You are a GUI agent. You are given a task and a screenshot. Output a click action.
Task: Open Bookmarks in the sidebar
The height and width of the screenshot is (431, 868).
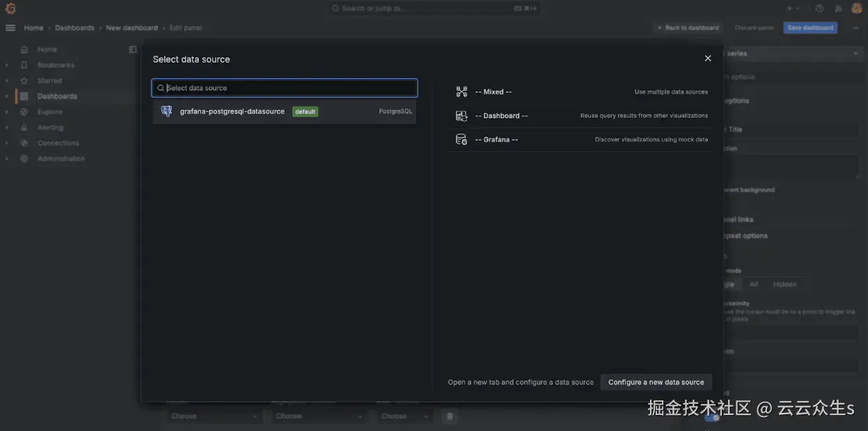click(56, 65)
